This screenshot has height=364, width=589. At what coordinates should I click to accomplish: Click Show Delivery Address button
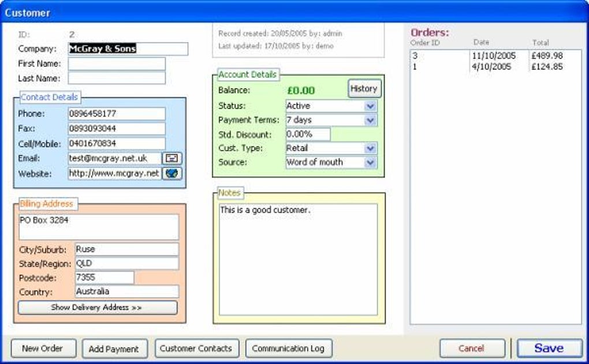97,307
